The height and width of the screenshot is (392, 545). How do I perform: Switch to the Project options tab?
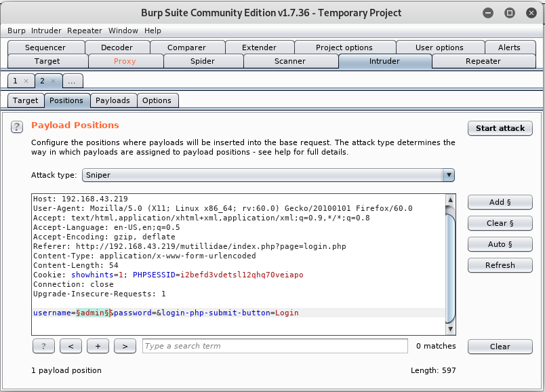(x=344, y=47)
